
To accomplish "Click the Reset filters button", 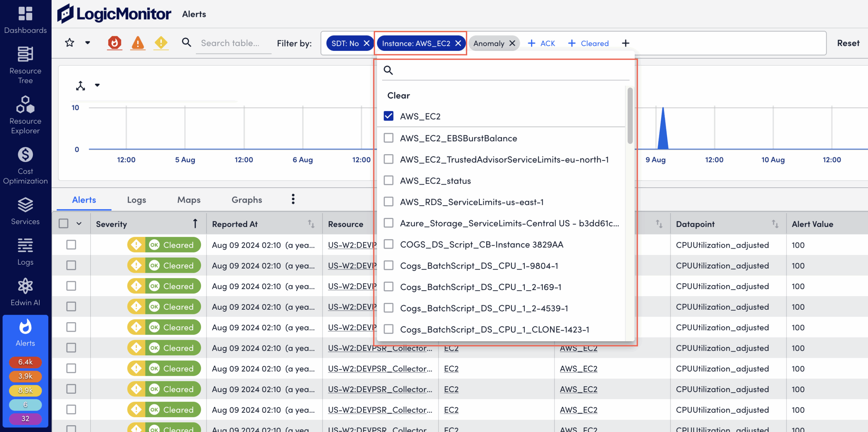I will [x=848, y=43].
